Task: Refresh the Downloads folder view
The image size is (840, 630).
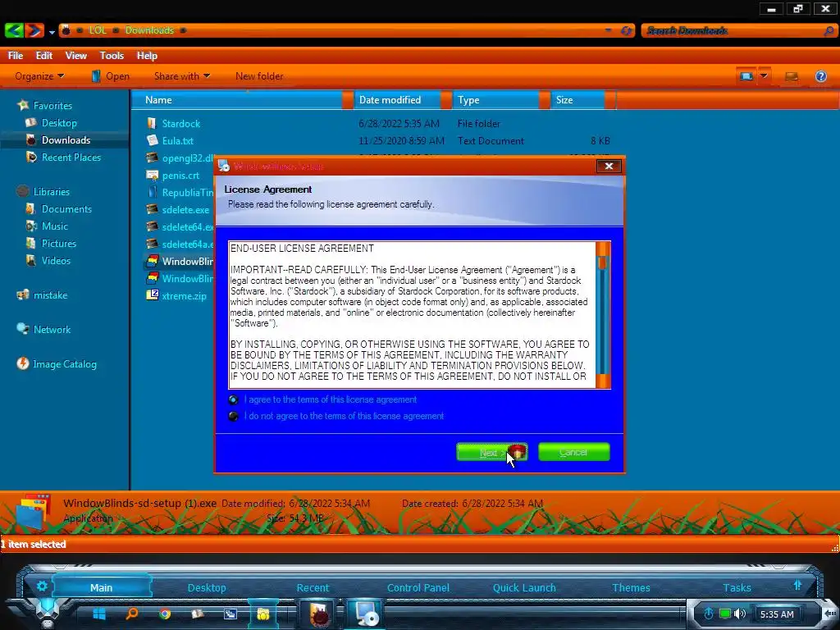Action: pos(626,30)
